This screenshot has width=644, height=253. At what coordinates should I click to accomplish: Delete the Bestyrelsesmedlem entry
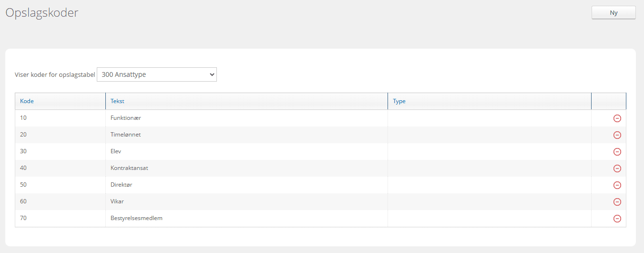pos(617,219)
